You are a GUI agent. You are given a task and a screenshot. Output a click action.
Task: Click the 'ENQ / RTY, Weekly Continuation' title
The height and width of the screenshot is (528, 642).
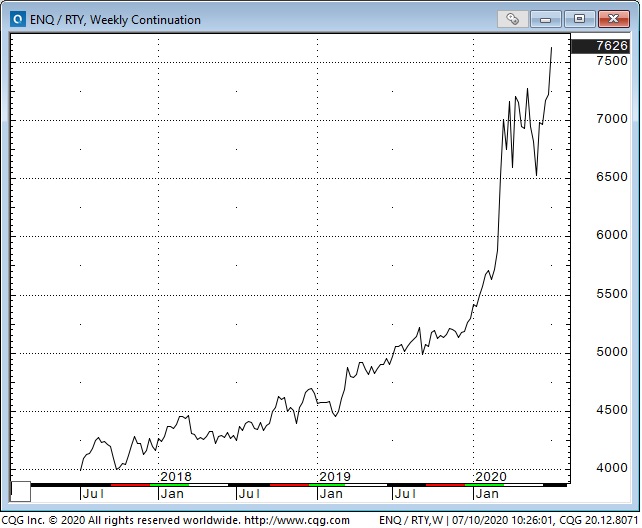[x=115, y=20]
